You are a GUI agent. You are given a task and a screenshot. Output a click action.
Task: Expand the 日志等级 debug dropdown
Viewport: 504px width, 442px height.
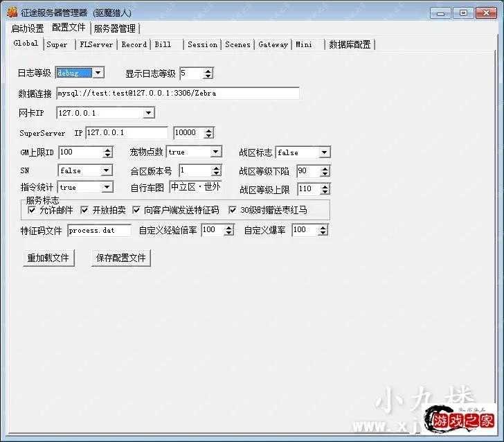coord(98,73)
